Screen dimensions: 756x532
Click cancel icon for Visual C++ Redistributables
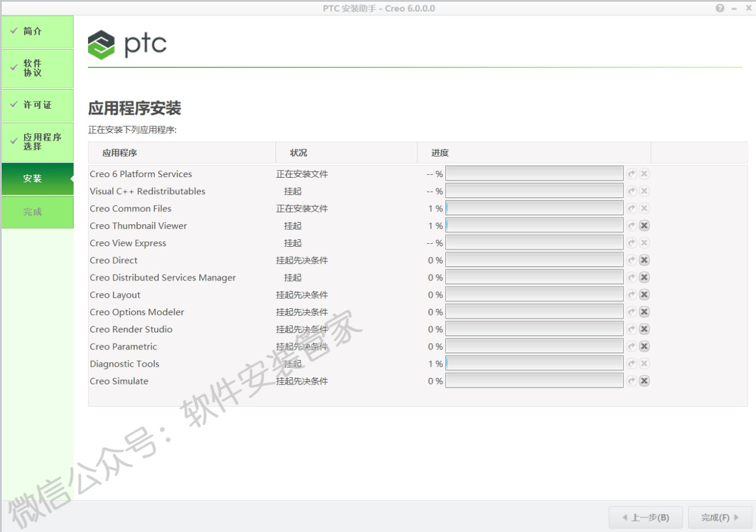[644, 191]
